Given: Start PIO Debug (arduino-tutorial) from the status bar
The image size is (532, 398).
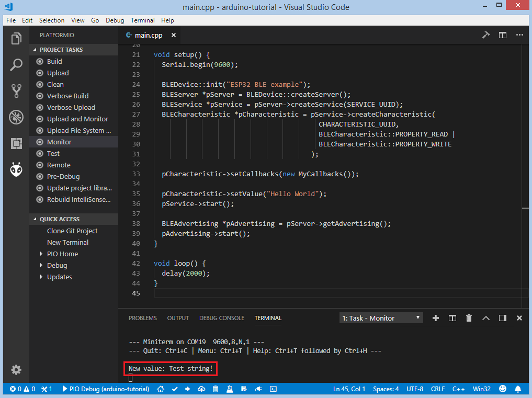Looking at the screenshot, I should [106, 389].
